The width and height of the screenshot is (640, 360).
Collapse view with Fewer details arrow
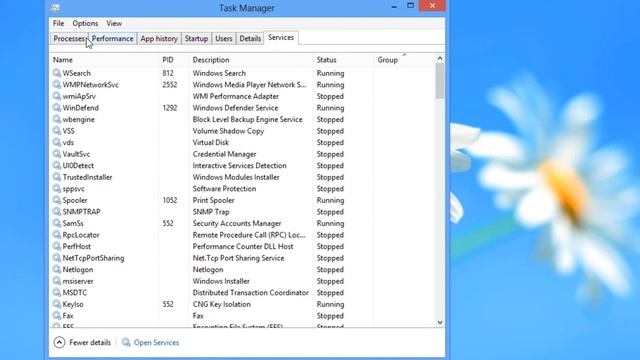pos(59,342)
